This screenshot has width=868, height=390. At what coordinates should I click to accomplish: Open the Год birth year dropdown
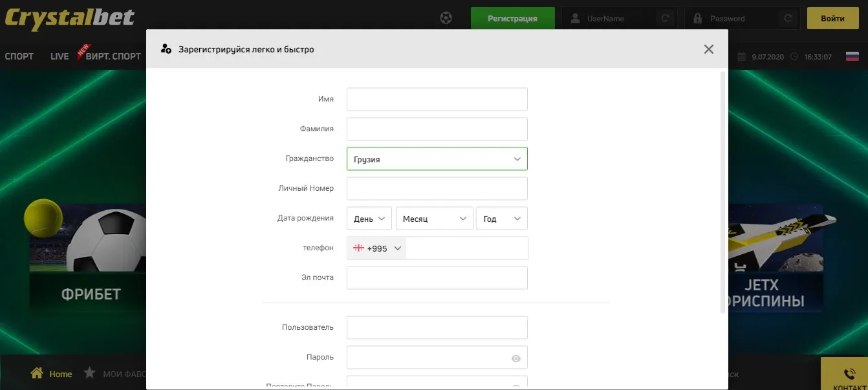point(501,218)
